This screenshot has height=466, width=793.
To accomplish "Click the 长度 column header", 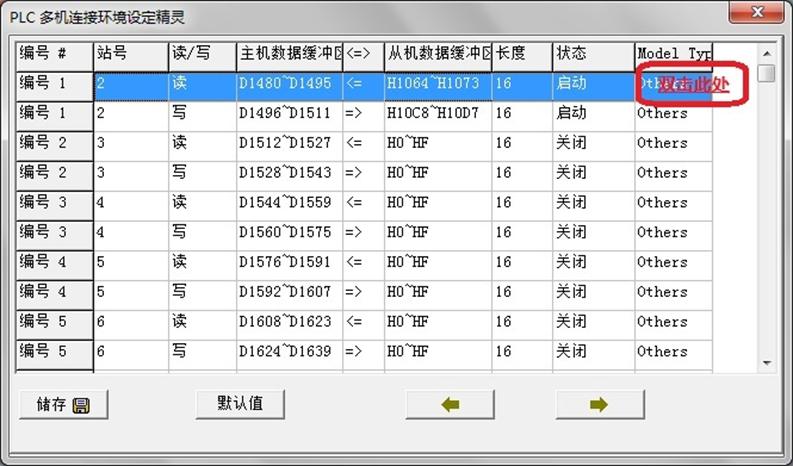I will (522, 57).
